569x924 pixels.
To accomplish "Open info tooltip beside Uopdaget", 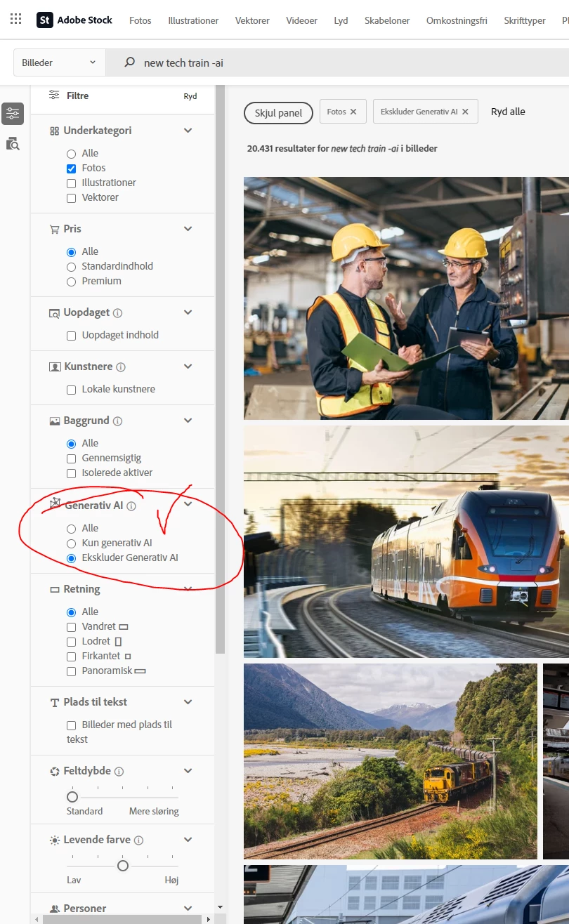I will pos(117,313).
